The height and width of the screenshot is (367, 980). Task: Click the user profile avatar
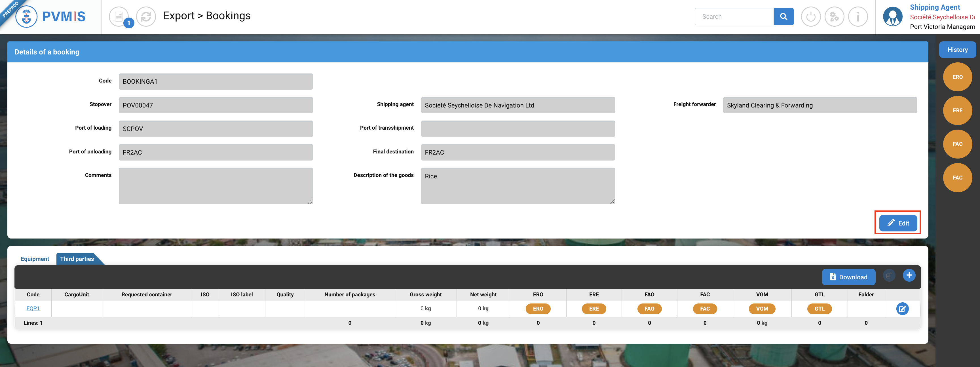[892, 17]
